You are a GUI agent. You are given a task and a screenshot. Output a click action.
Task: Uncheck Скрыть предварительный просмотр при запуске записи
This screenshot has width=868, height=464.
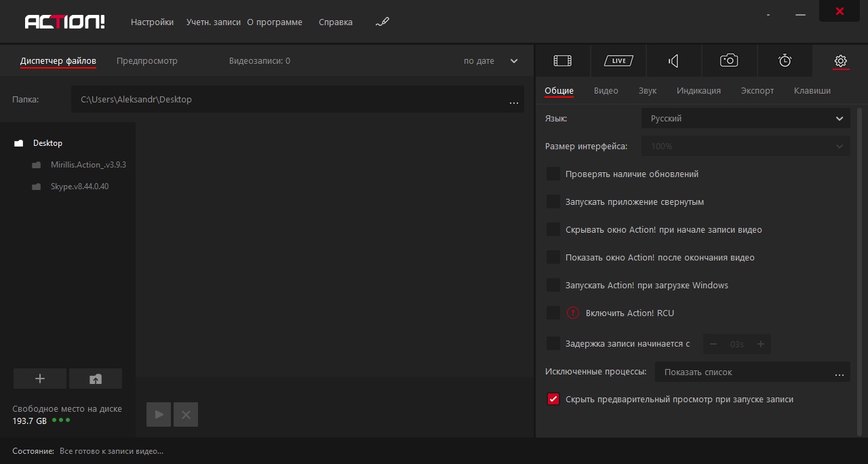553,400
